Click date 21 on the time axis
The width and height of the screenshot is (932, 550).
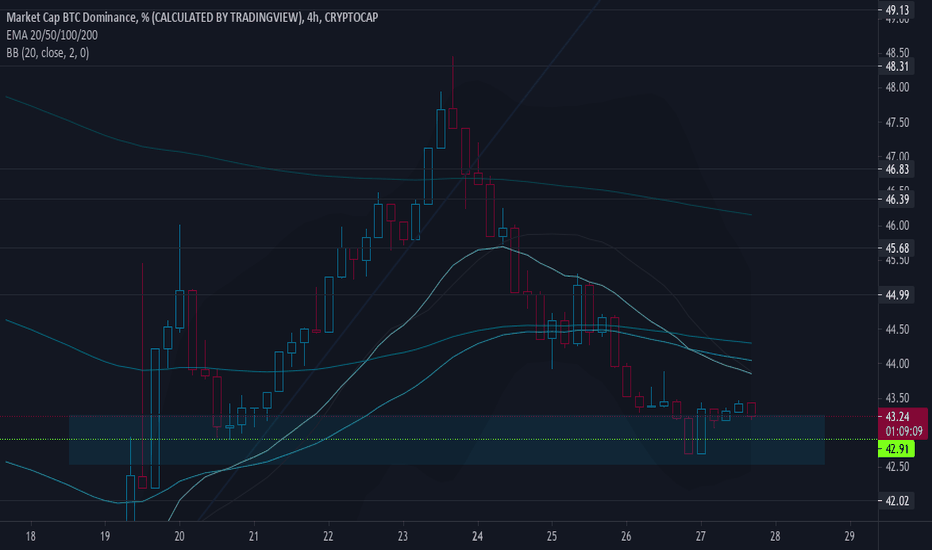pos(254,536)
